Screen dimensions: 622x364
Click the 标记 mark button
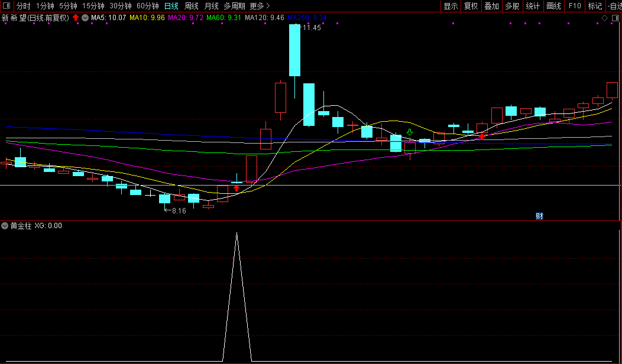click(595, 6)
